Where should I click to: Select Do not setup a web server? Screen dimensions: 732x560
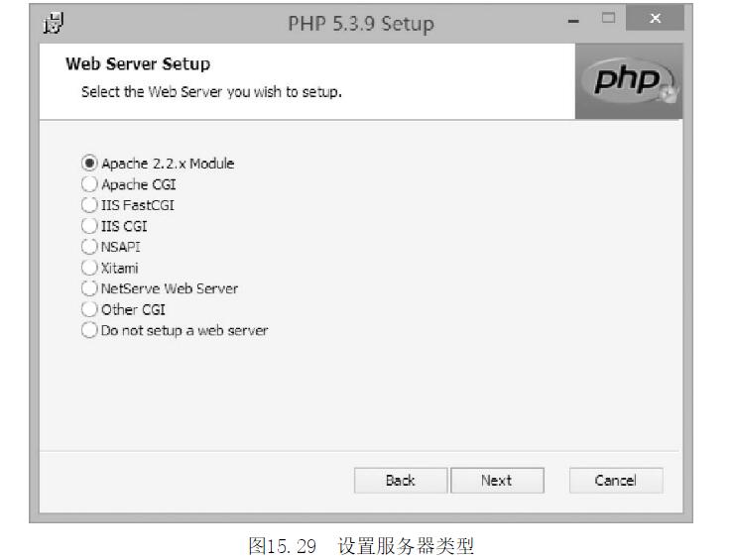[x=89, y=330]
